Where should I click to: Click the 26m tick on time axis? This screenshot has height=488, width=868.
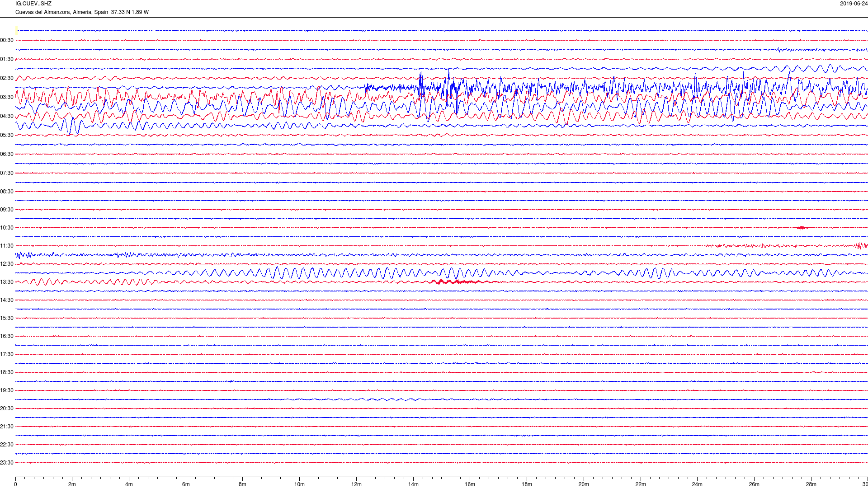click(x=754, y=484)
